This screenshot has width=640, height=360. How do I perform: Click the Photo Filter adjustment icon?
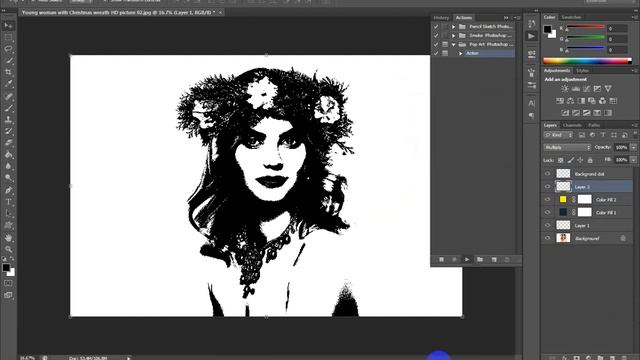click(x=591, y=101)
